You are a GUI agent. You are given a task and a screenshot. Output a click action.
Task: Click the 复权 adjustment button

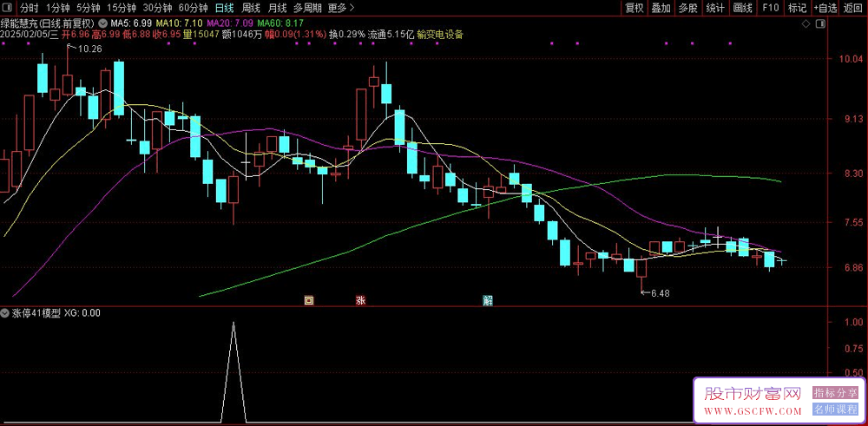tap(635, 8)
